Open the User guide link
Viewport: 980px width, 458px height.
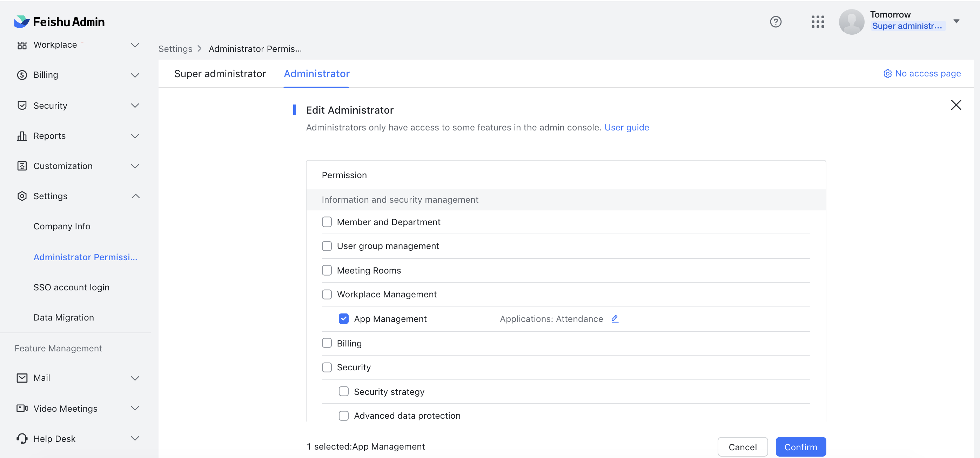tap(626, 127)
